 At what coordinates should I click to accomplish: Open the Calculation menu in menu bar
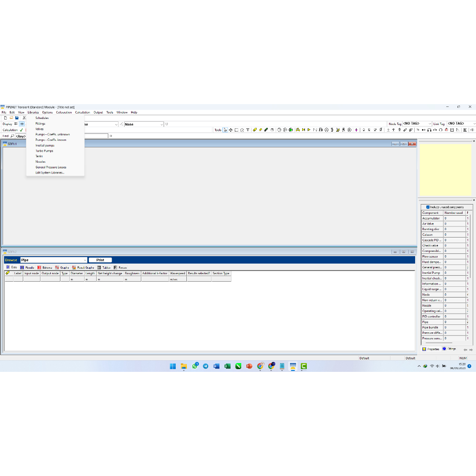click(x=83, y=112)
